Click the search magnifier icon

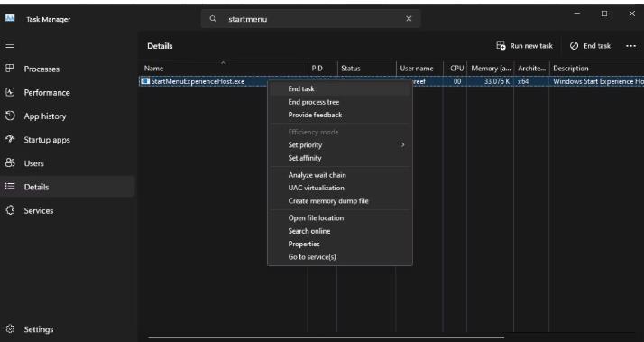[213, 19]
